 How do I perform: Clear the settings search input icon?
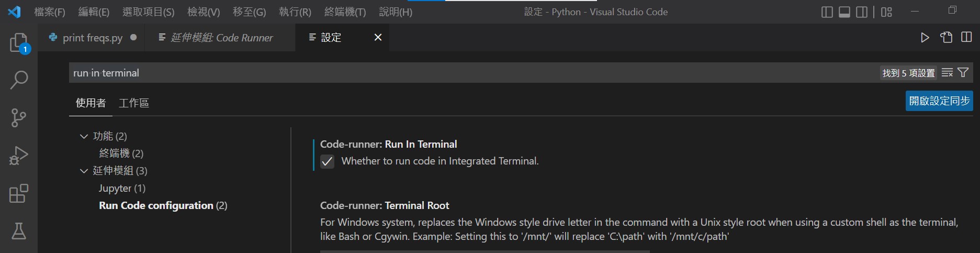947,73
